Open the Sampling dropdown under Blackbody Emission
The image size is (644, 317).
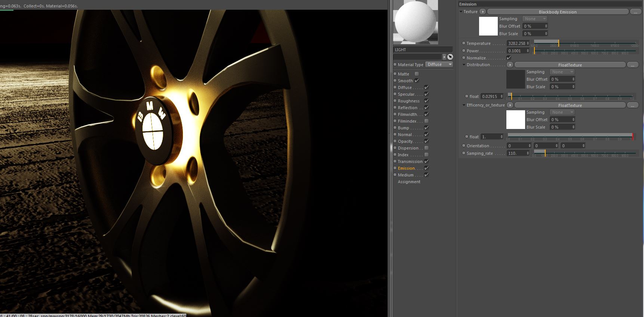point(535,19)
